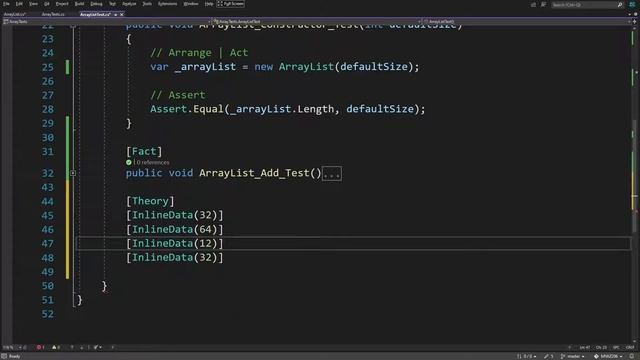Click the pending changes pencil indicator
640x360 pixels.
548,356
